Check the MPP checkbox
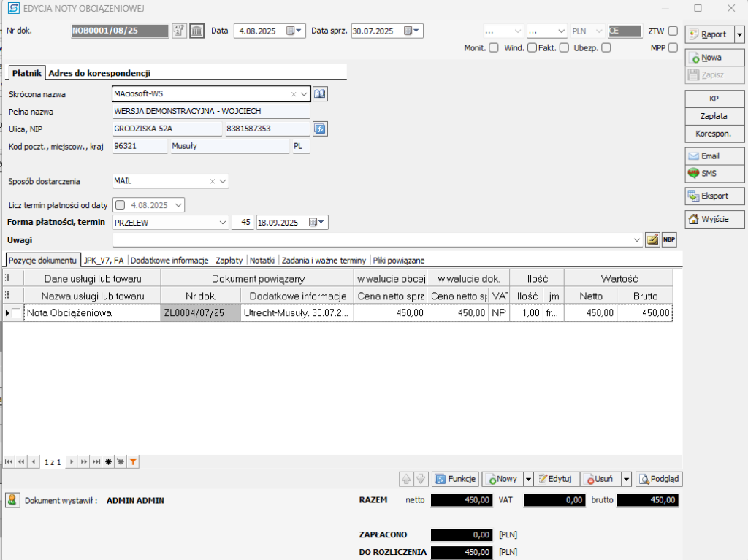Screen dimensions: 748x560 (672, 48)
